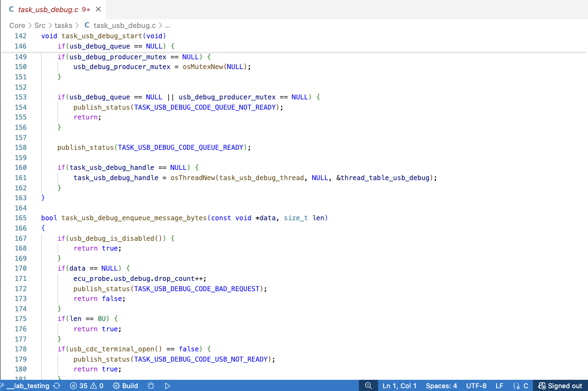Click TASK_USB_DEBUG_CODE_USB_NOT_READY on line 179

(201, 359)
